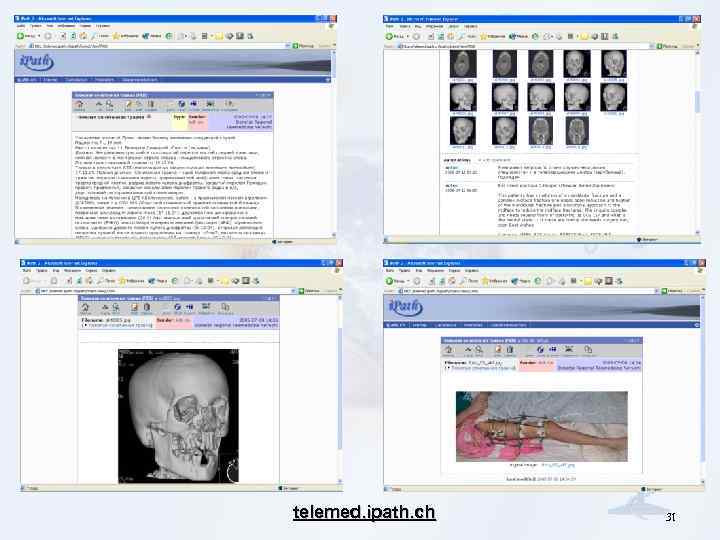
Task: Click browser Home icon in the thumbnail-gallery window
Action: pyautogui.click(x=452, y=36)
